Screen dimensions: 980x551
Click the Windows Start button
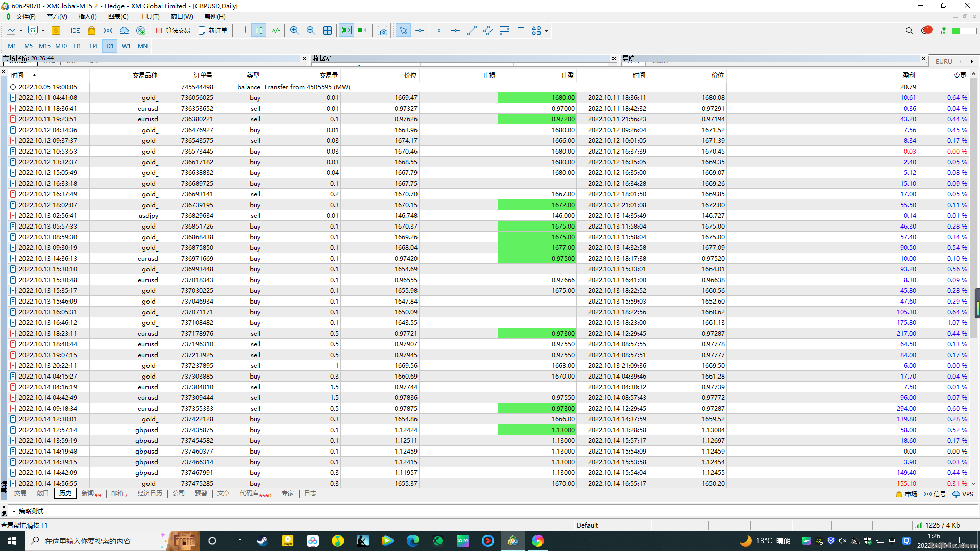click(x=12, y=541)
